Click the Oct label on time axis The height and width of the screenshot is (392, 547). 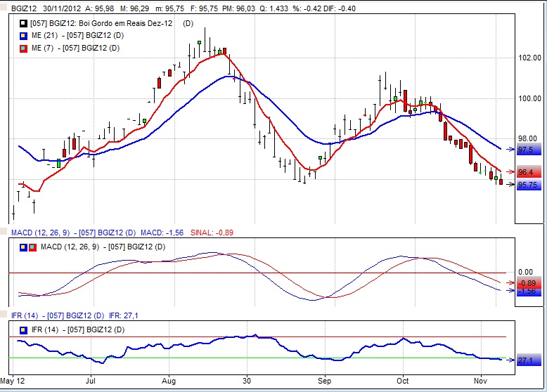404,380
